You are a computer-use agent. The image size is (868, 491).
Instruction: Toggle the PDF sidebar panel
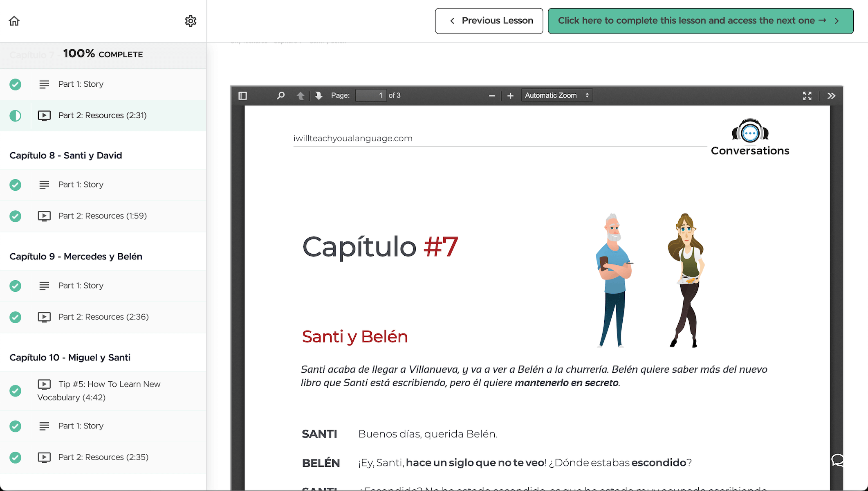pos(243,95)
